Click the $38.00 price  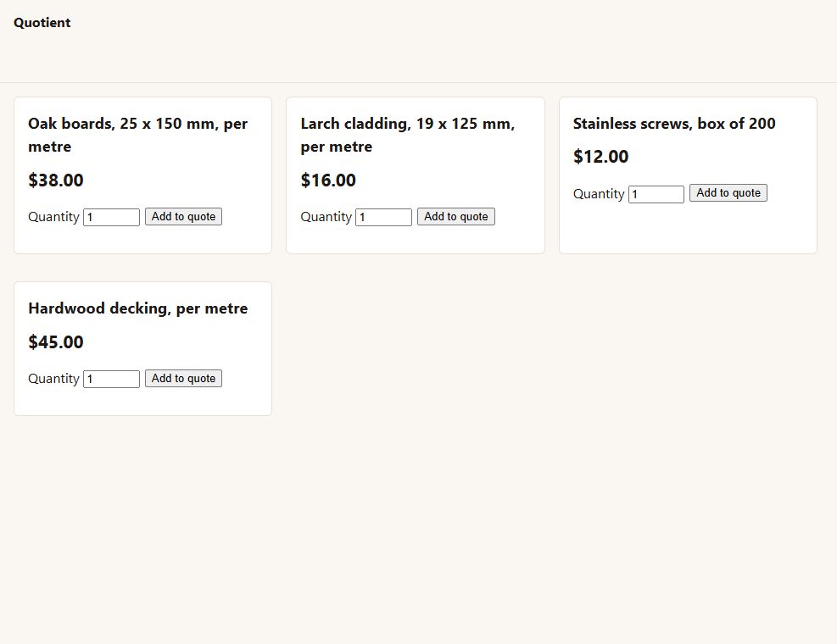56,180
